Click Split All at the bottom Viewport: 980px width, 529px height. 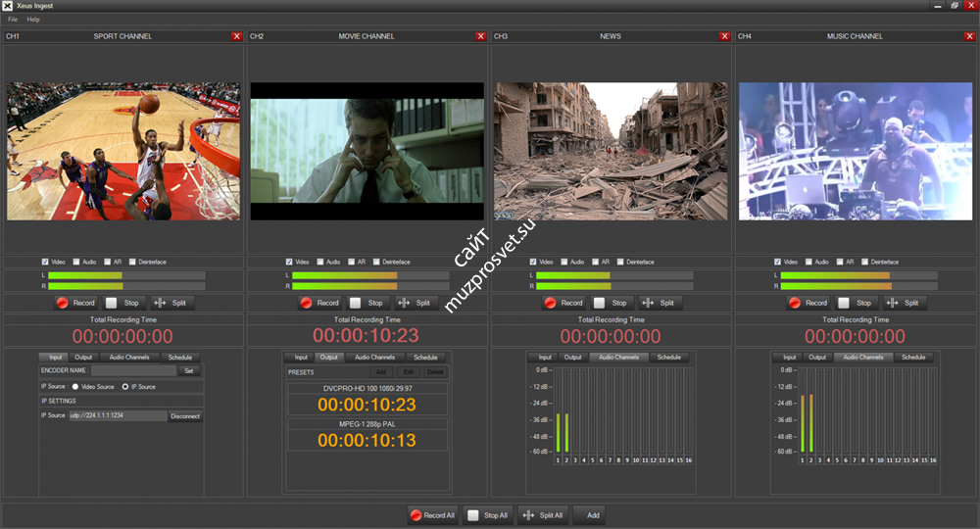(543, 515)
